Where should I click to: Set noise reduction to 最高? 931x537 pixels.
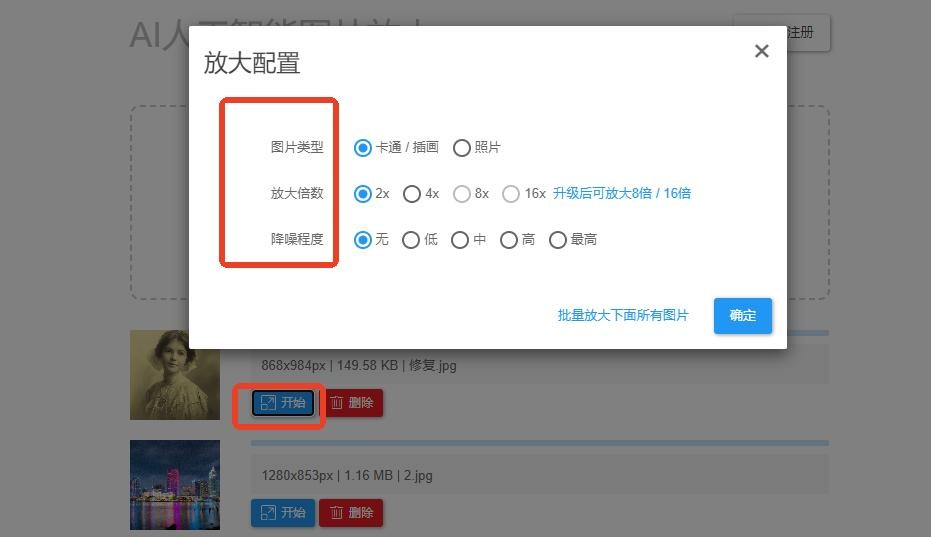pyautogui.click(x=558, y=240)
